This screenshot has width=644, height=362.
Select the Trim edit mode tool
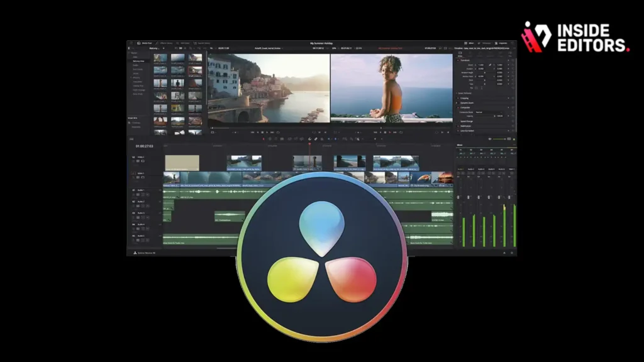270,139
